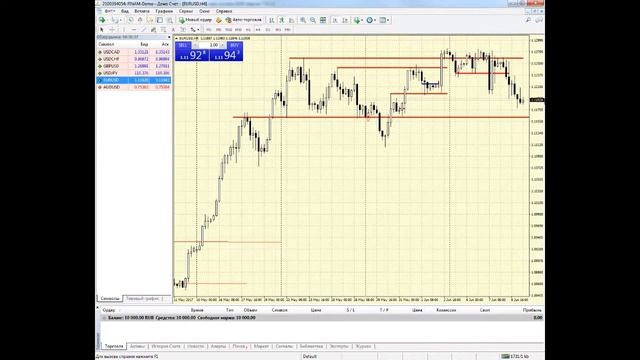Select the trendline drawing tool
The width and height of the screenshot is (640, 360).
[143, 30]
